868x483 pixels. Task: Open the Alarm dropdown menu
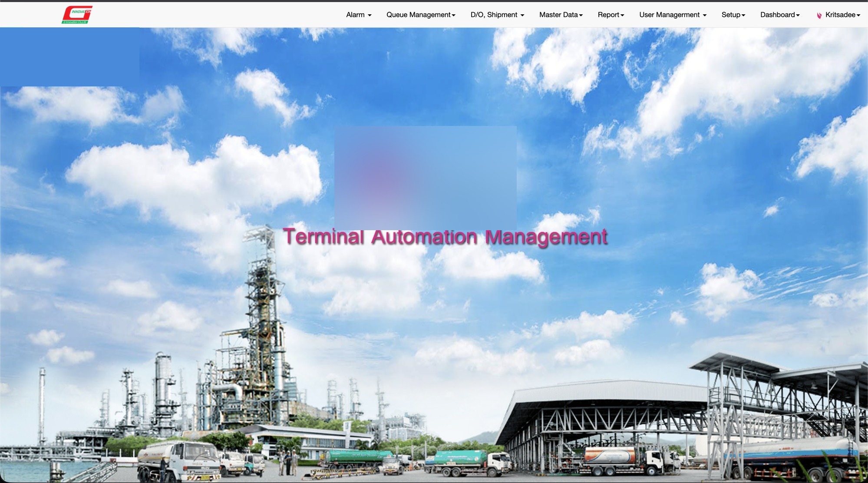359,15
